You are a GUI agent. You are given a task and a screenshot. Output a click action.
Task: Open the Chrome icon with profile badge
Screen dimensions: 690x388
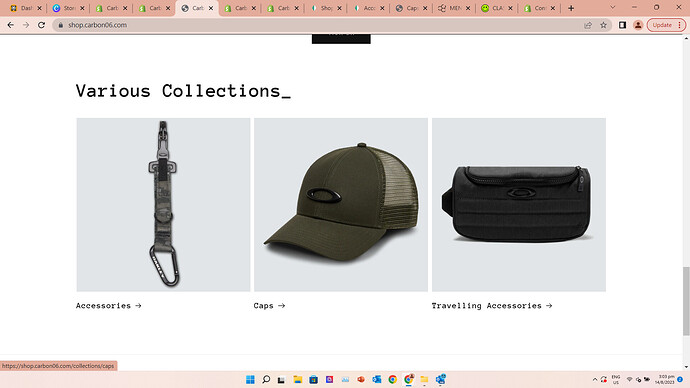coord(409,379)
